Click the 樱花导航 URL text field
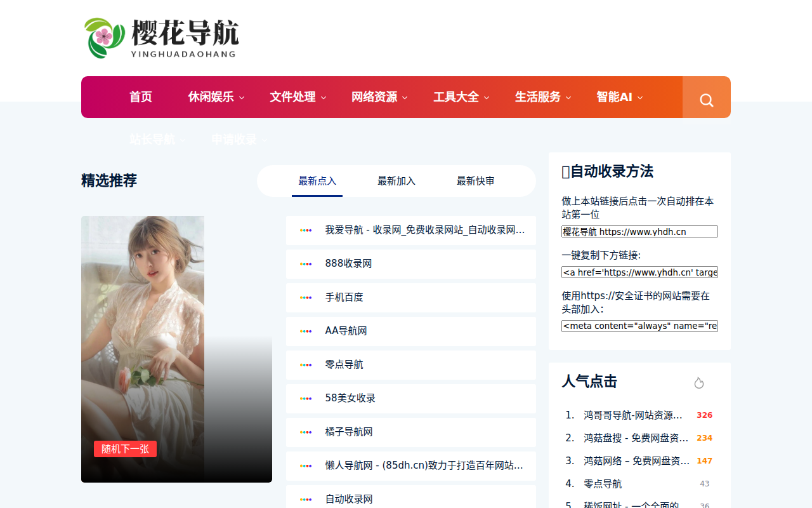The height and width of the screenshot is (508, 812). [639, 232]
